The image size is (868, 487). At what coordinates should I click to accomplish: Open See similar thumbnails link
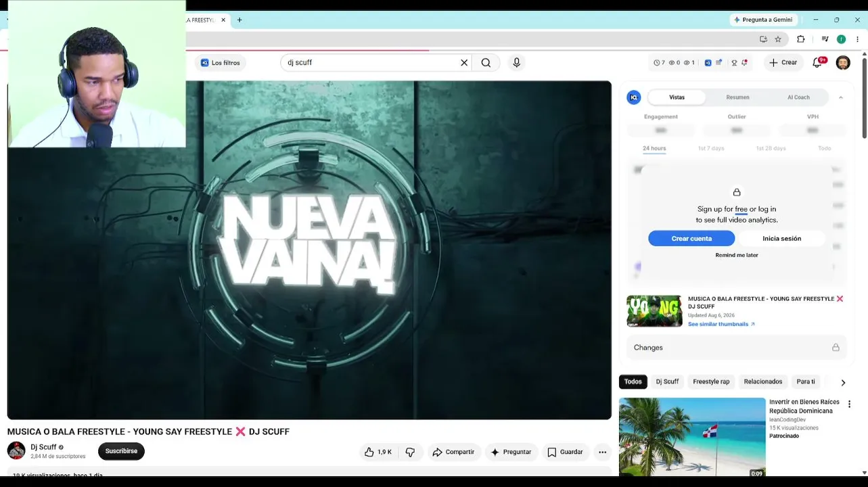pos(721,324)
